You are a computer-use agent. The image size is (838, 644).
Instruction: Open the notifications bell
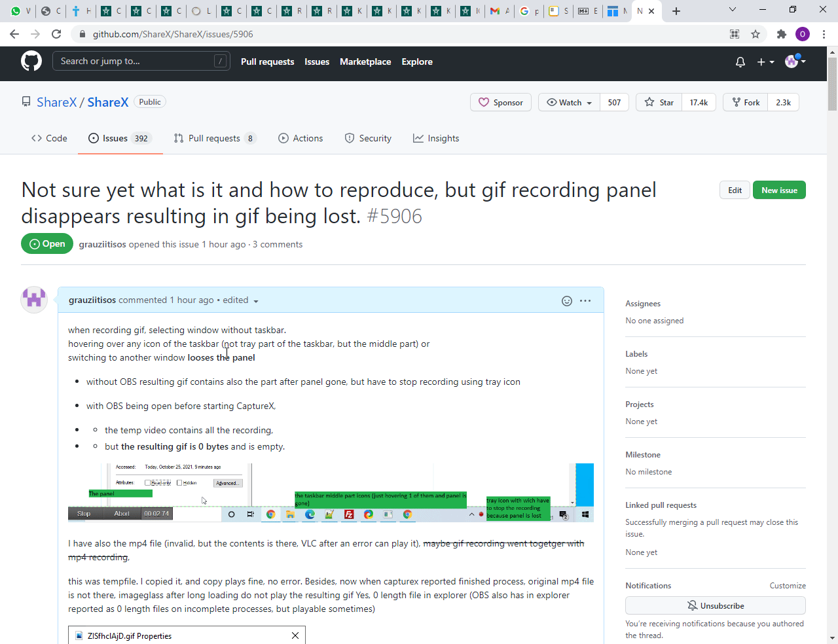point(740,62)
